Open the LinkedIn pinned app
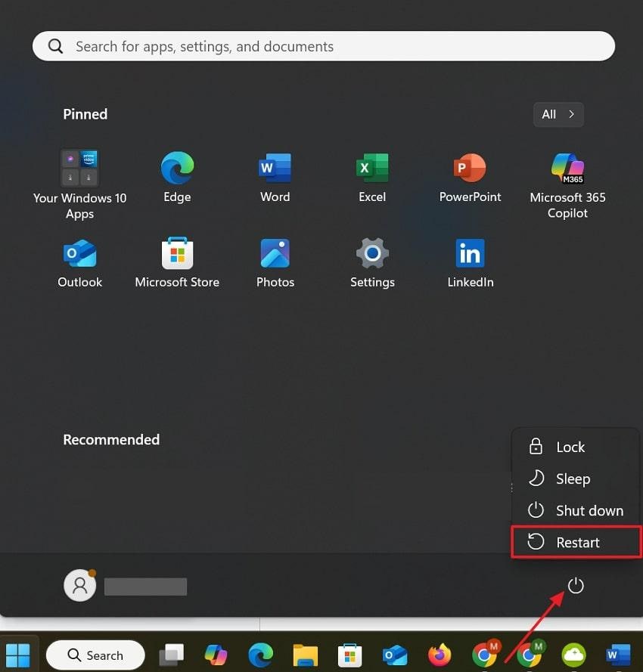The width and height of the screenshot is (643, 672). (x=470, y=262)
